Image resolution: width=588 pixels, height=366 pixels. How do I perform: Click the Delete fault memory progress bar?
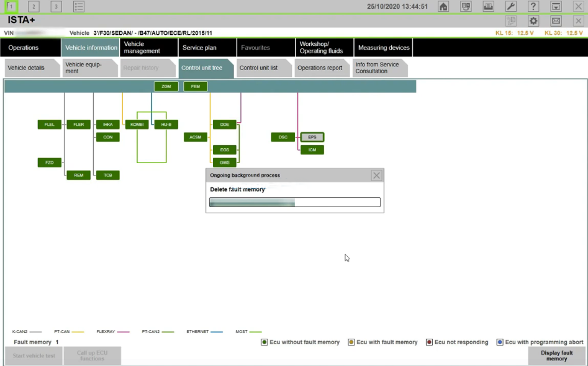pyautogui.click(x=295, y=202)
